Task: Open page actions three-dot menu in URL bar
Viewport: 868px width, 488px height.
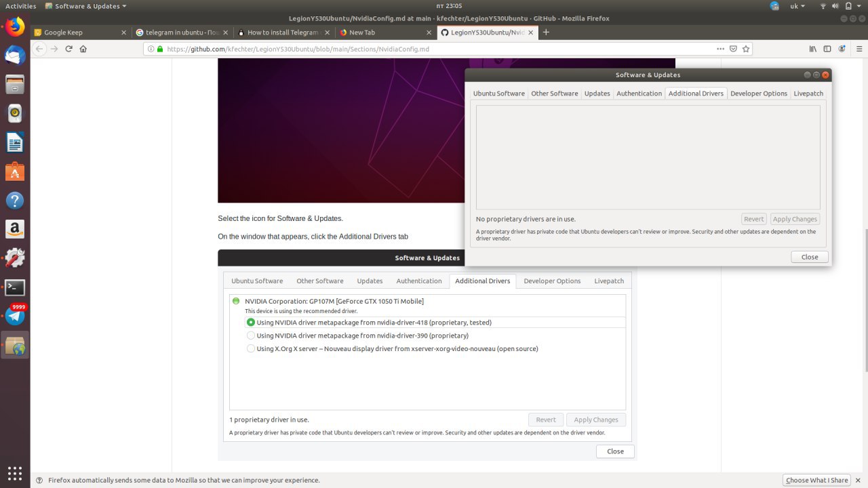Action: point(720,49)
